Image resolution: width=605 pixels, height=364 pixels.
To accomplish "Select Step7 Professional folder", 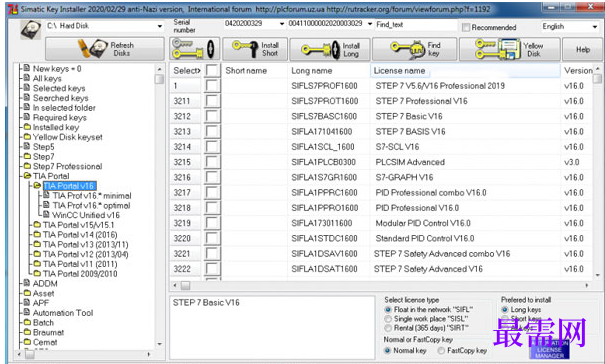I will (68, 166).
